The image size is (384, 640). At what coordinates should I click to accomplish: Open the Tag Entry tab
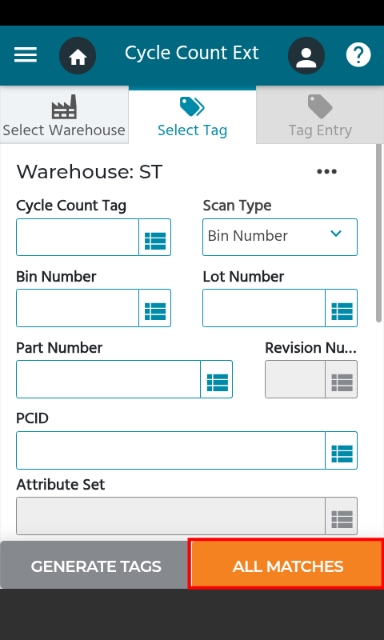click(x=320, y=115)
